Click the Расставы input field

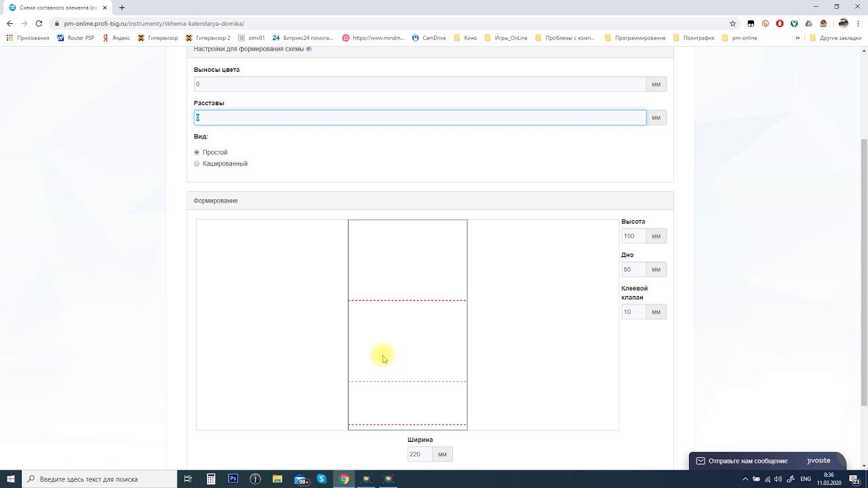click(x=420, y=117)
